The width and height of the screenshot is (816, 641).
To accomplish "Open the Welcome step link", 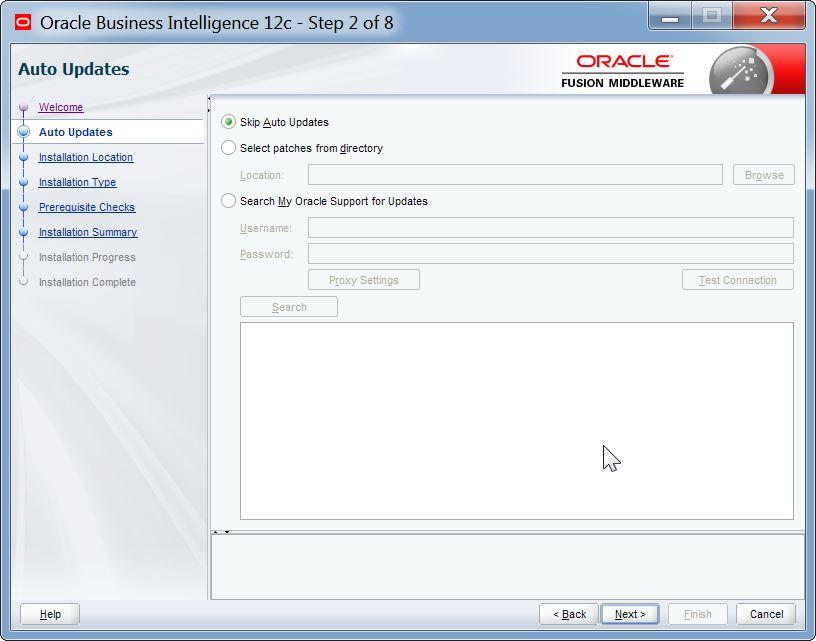I will [x=61, y=107].
